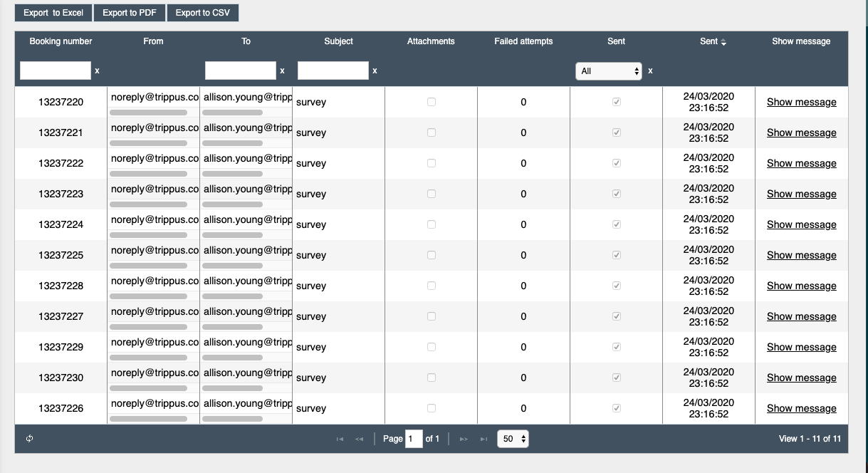Screen dimensions: 868x473
Task: Open the rows-per-page dropdown showing 50
Action: (x=513, y=439)
